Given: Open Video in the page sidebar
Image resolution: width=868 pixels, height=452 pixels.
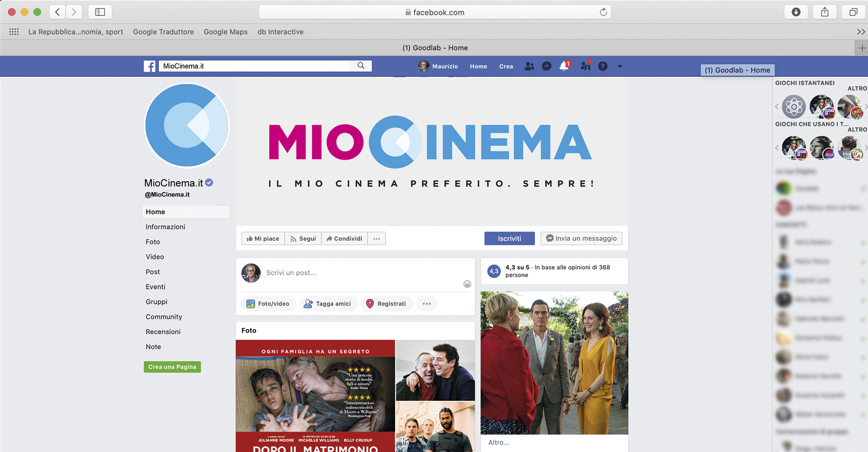Looking at the screenshot, I should coord(155,257).
